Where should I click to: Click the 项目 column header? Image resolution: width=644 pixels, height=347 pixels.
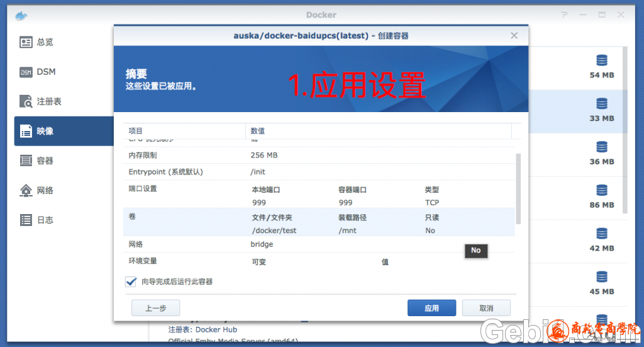(184, 131)
